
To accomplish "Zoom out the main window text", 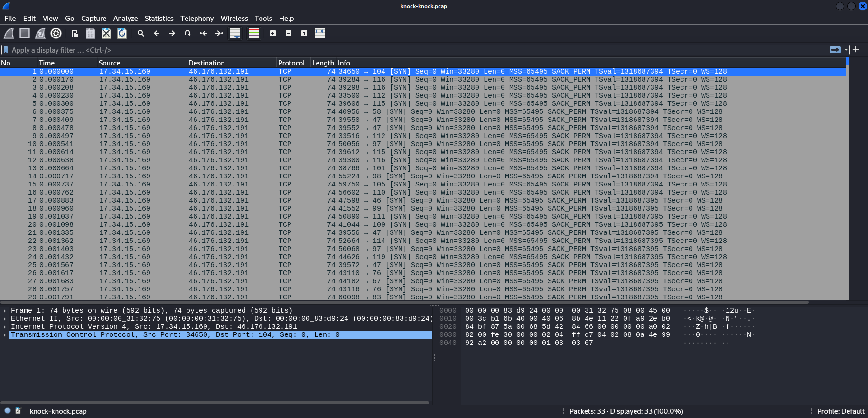I will (289, 33).
